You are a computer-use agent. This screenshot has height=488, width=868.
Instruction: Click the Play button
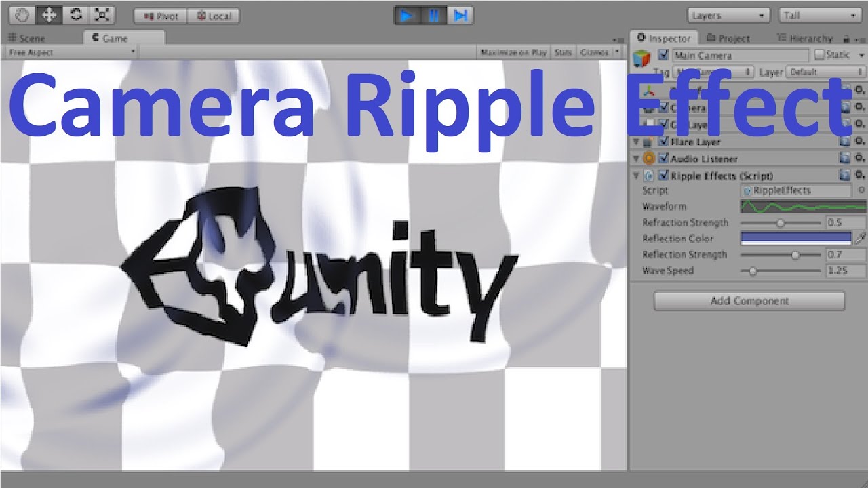coord(407,15)
